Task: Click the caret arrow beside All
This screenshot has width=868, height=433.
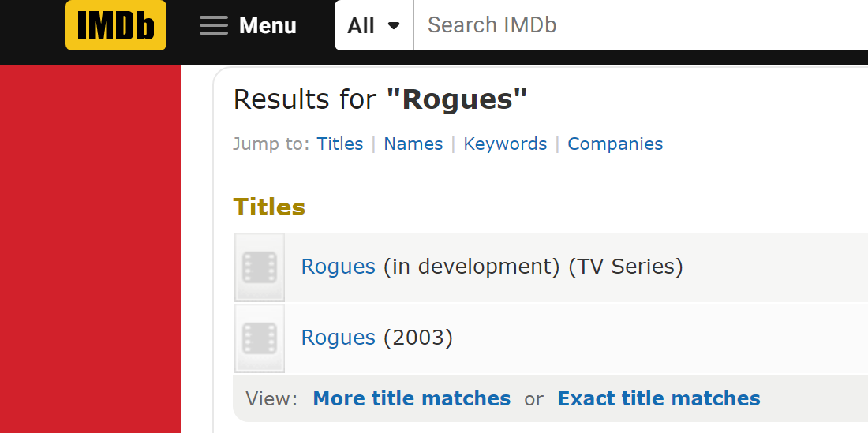Action: coord(394,25)
